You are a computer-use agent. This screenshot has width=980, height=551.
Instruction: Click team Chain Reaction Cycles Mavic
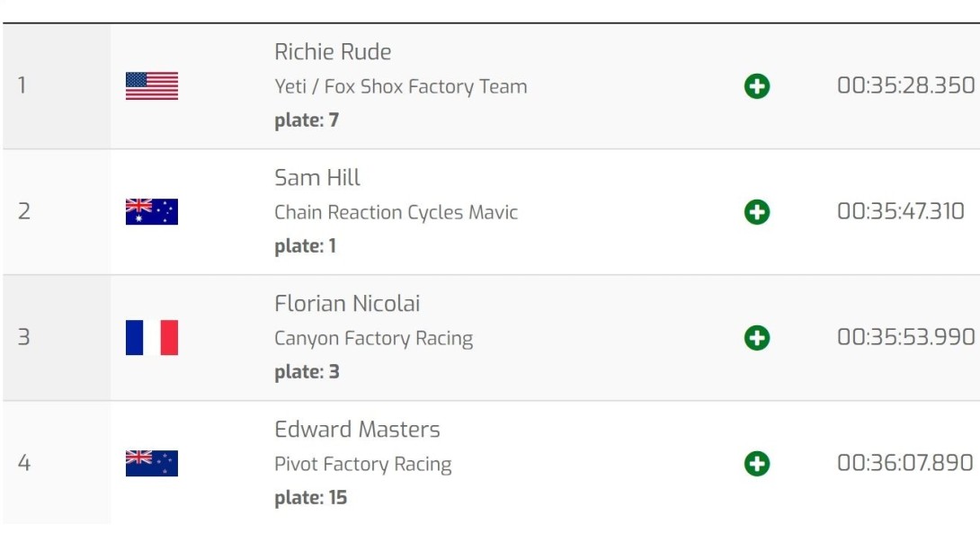(x=396, y=212)
